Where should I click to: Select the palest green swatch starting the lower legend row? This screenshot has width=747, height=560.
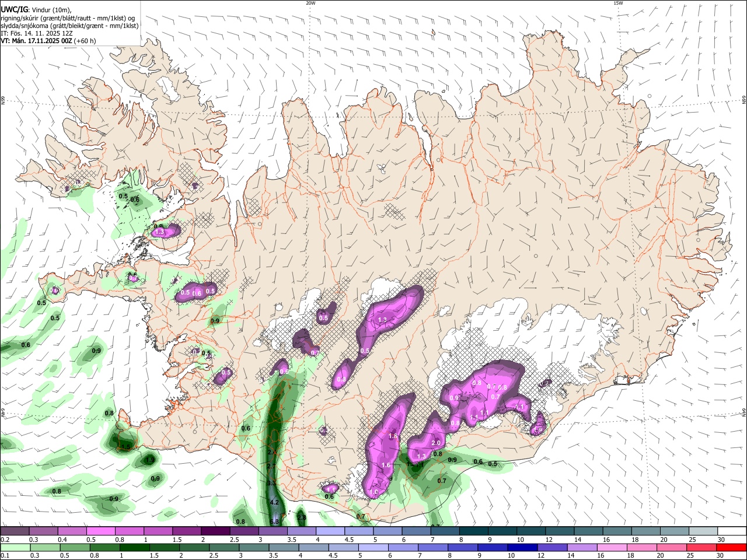coord(14,548)
